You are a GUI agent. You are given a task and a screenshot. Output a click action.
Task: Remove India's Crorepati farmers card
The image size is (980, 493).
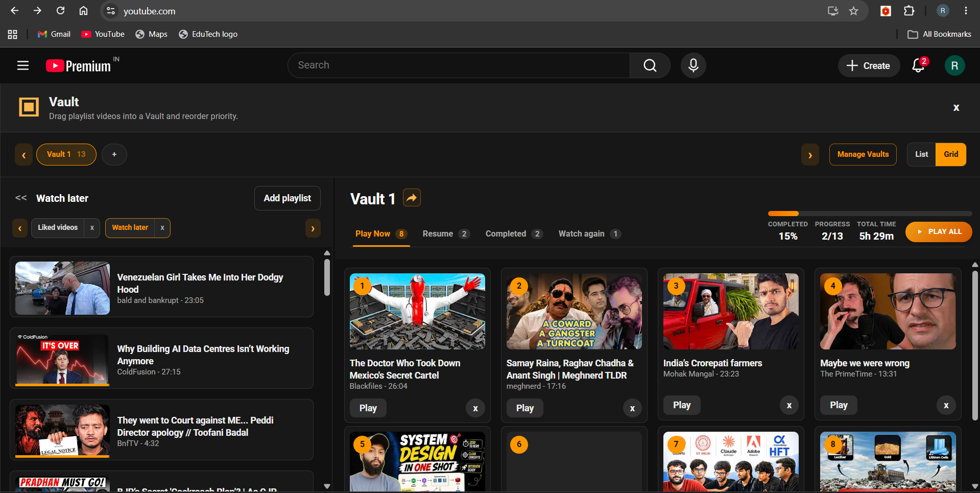pos(789,405)
